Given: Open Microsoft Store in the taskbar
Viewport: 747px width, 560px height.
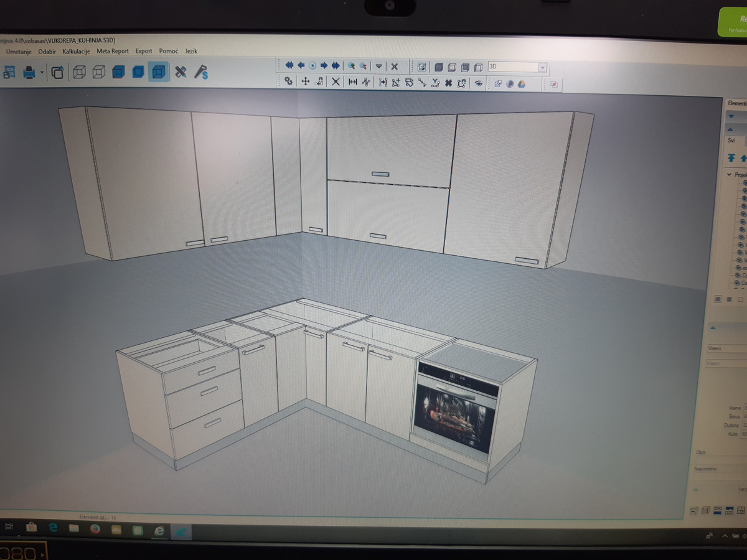Looking at the screenshot, I should (31, 528).
